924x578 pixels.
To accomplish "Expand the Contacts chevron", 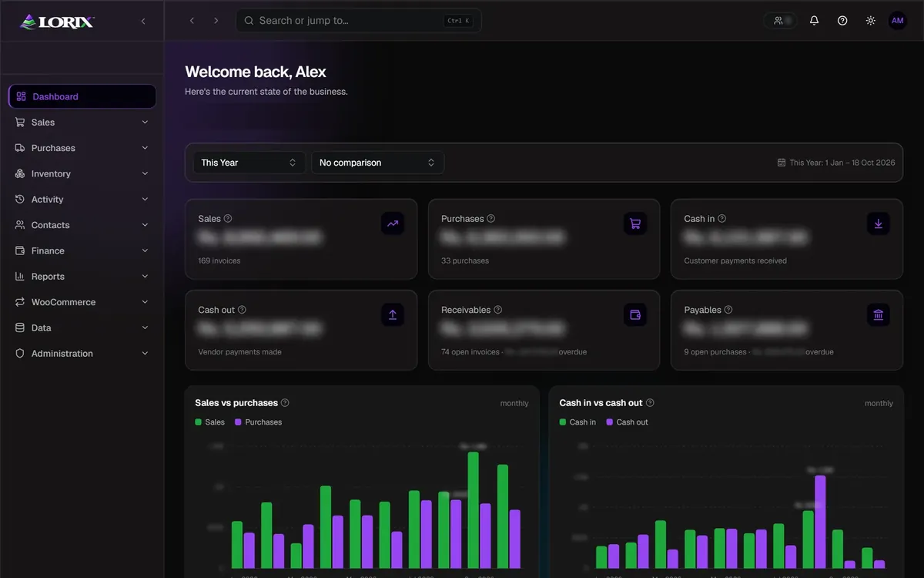I will 145,225.
